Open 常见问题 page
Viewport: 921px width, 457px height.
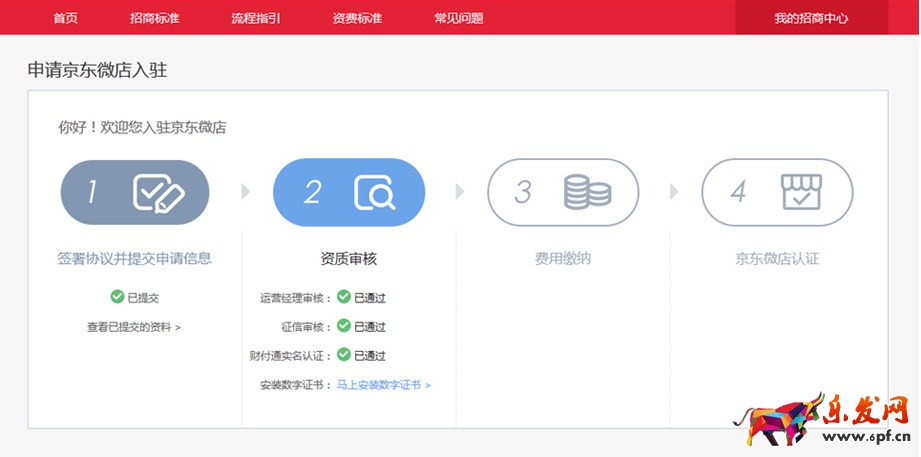click(x=459, y=18)
